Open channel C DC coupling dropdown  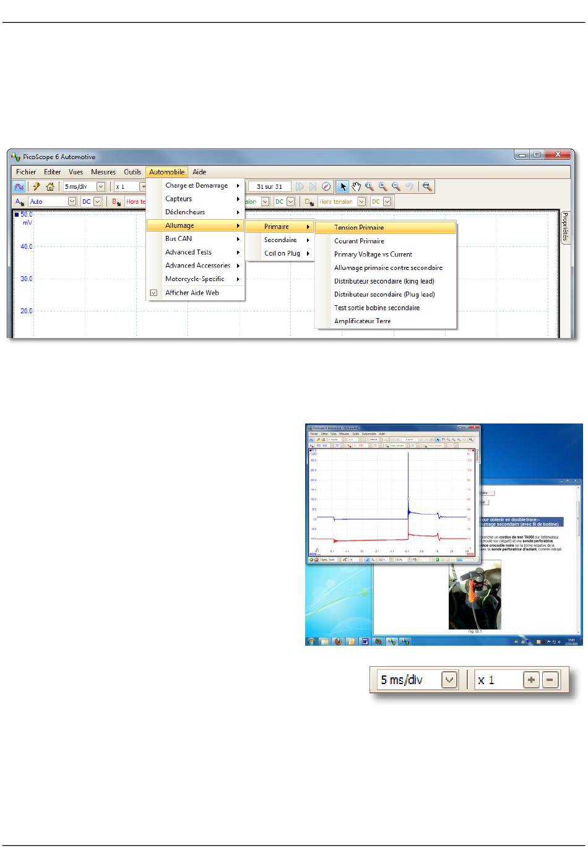[290, 201]
